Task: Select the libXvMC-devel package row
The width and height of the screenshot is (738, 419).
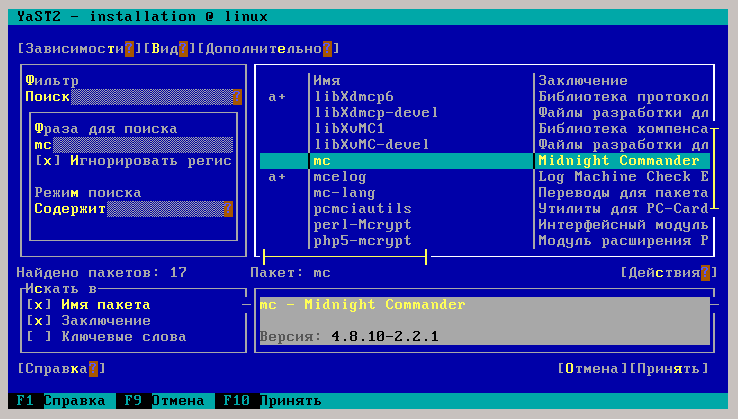Action: (x=485, y=145)
